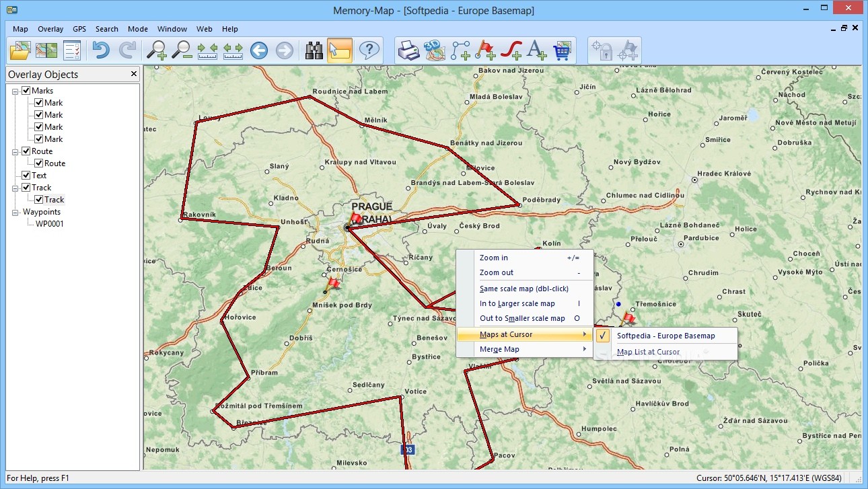Select Softpedia - Europe Basemap entry

(x=665, y=336)
